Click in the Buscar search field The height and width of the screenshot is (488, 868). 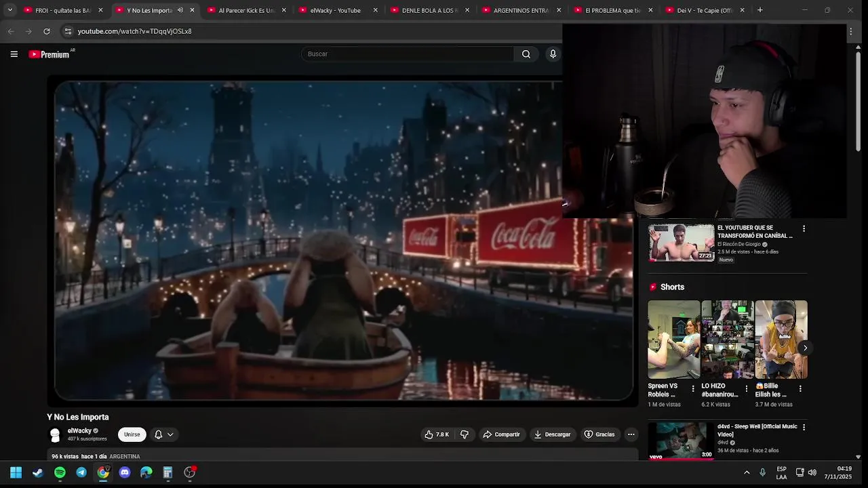coord(407,54)
